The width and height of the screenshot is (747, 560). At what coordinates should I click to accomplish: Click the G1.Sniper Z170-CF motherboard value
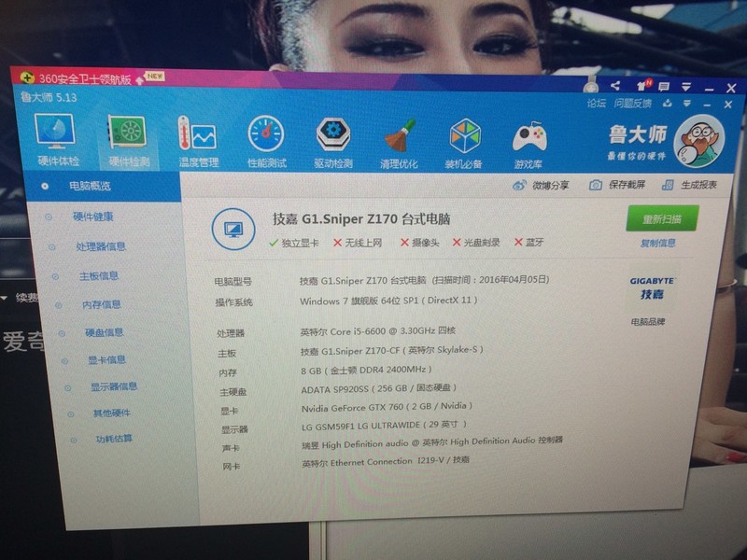pyautogui.click(x=392, y=351)
